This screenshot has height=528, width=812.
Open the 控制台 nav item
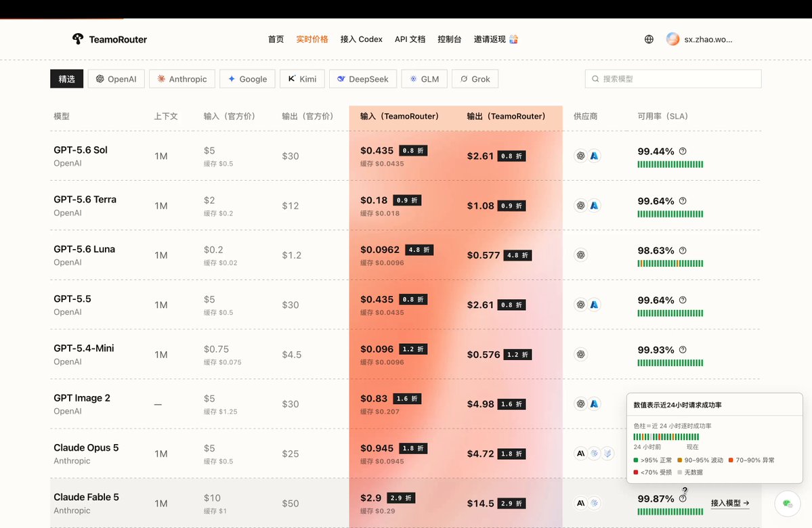[450, 39]
